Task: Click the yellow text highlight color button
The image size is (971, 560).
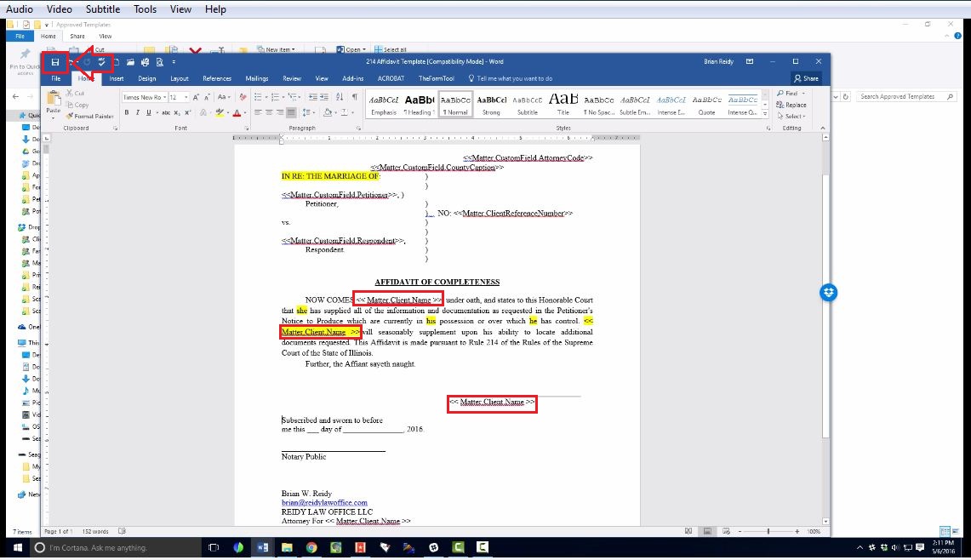Action: pyautogui.click(x=220, y=112)
